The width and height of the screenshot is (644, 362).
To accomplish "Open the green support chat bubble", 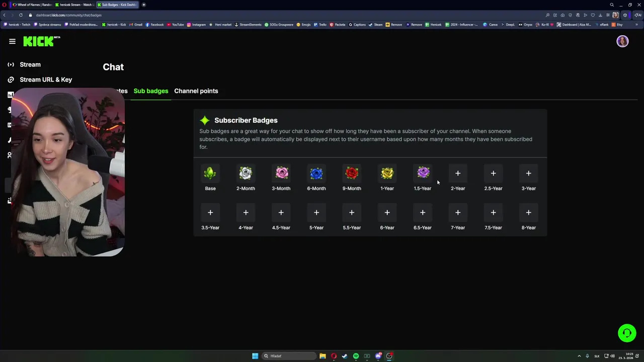I will click(x=627, y=333).
